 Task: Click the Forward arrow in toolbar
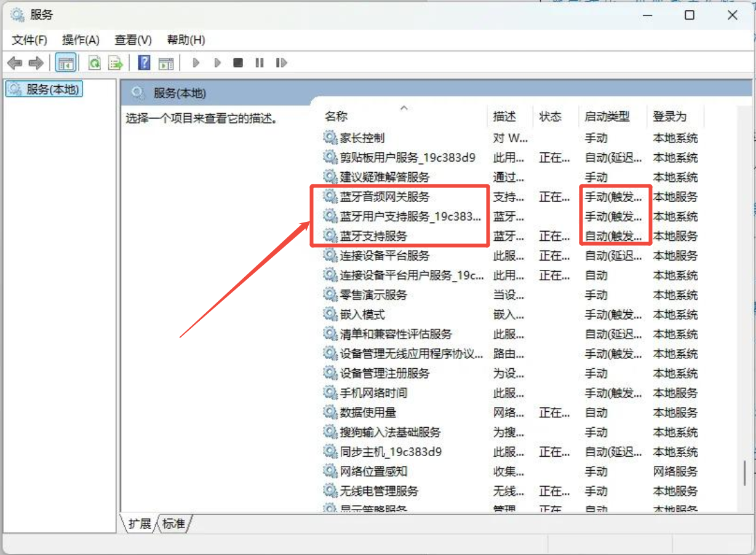coord(36,63)
